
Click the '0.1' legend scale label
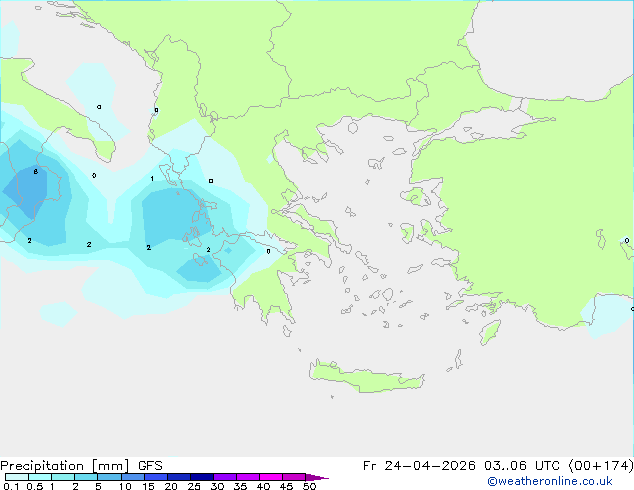pyautogui.click(x=11, y=486)
